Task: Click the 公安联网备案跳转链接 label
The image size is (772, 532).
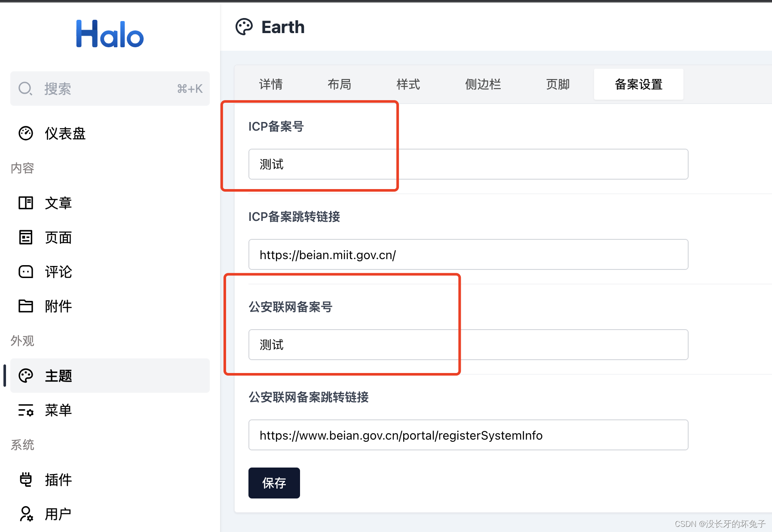Action: click(x=309, y=397)
